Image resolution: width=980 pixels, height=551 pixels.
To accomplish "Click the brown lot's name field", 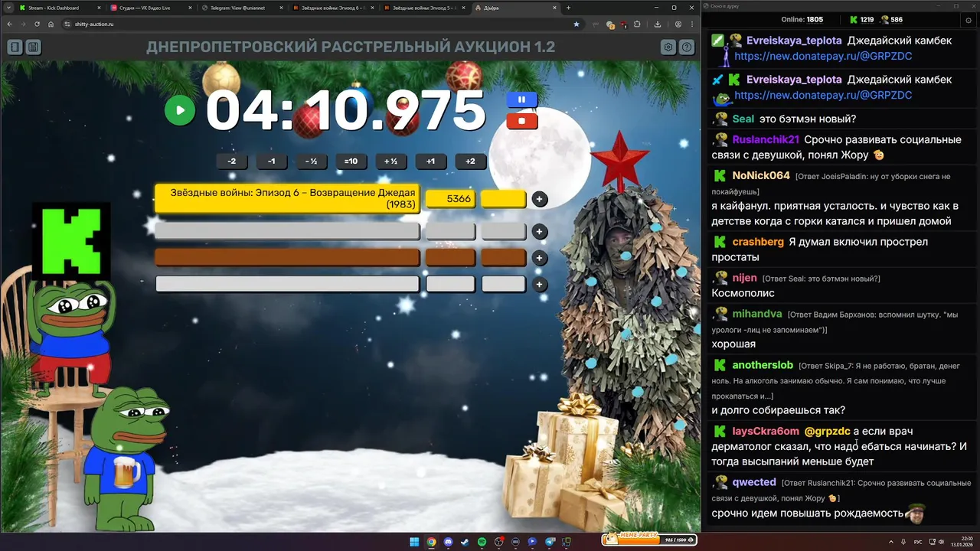I will pos(287,258).
